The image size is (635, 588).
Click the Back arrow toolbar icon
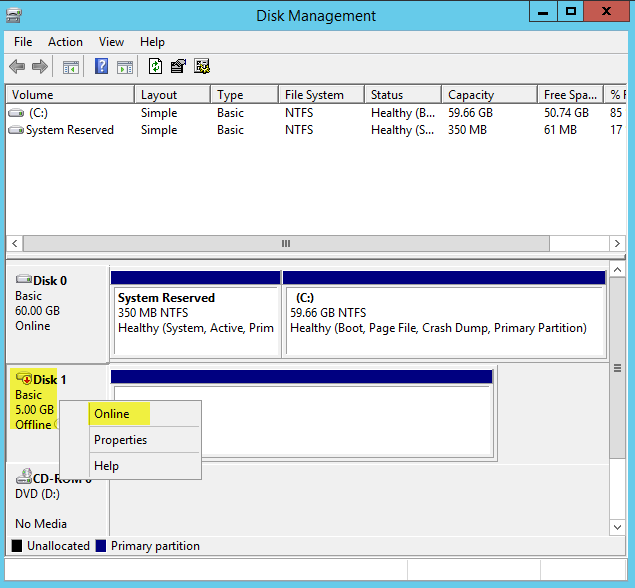[x=17, y=66]
